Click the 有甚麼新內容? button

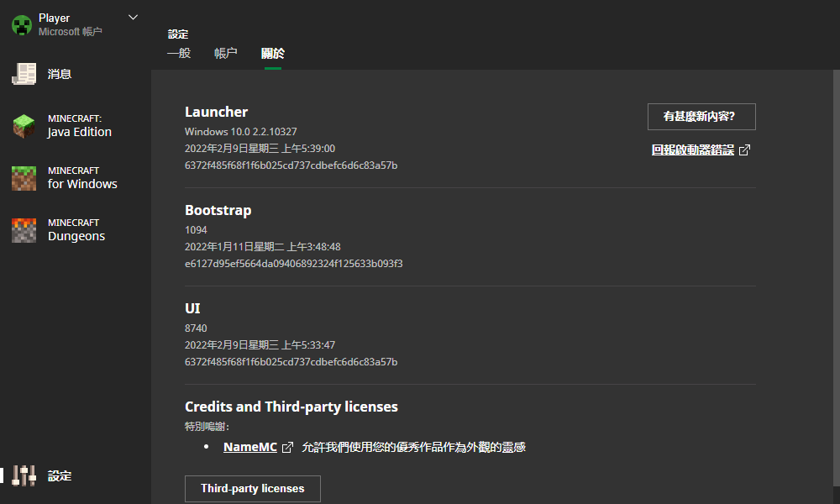click(x=701, y=117)
